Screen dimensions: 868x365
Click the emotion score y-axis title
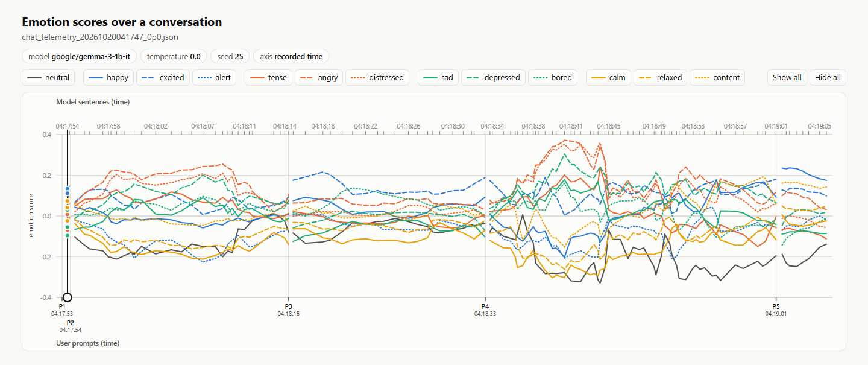pos(32,215)
